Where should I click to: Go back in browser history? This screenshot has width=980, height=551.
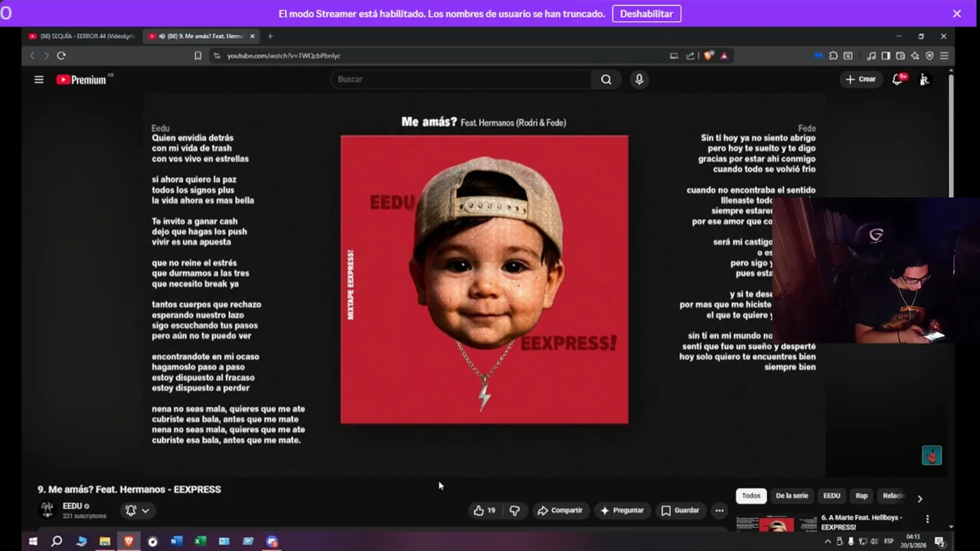(x=32, y=55)
